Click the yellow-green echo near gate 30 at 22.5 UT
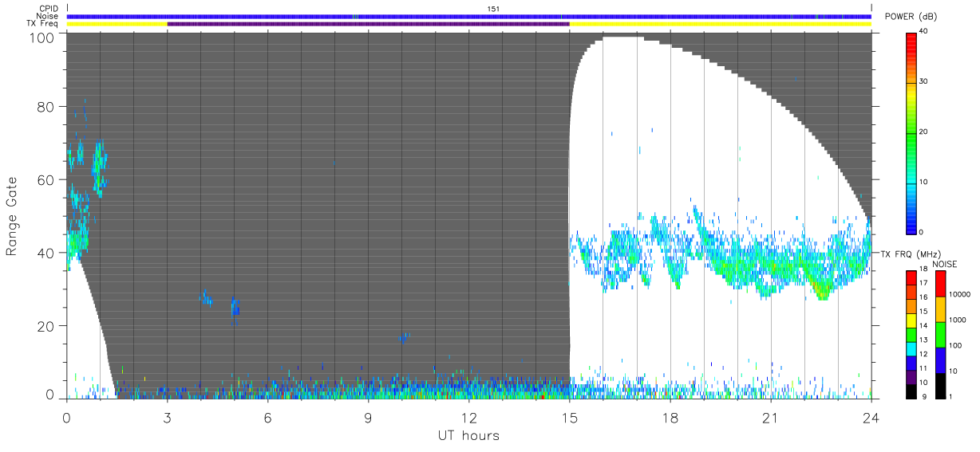The width and height of the screenshot is (980, 452). pyautogui.click(x=821, y=287)
